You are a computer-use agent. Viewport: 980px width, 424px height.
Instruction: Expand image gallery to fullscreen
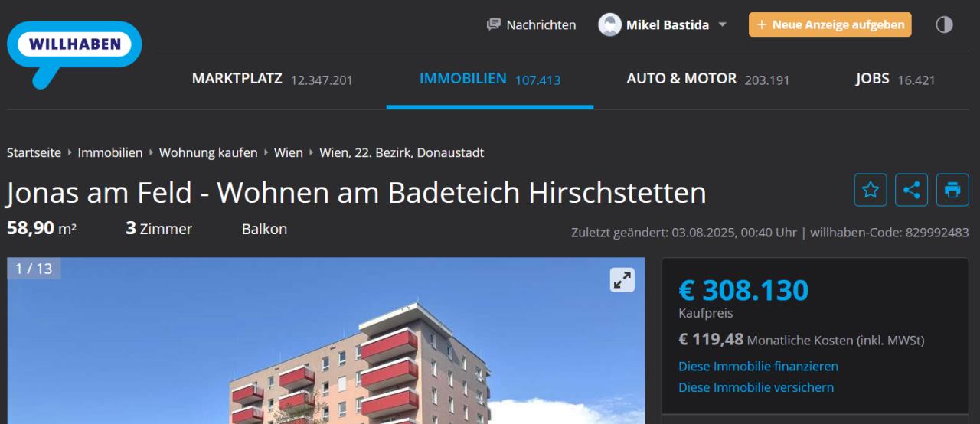pyautogui.click(x=622, y=280)
